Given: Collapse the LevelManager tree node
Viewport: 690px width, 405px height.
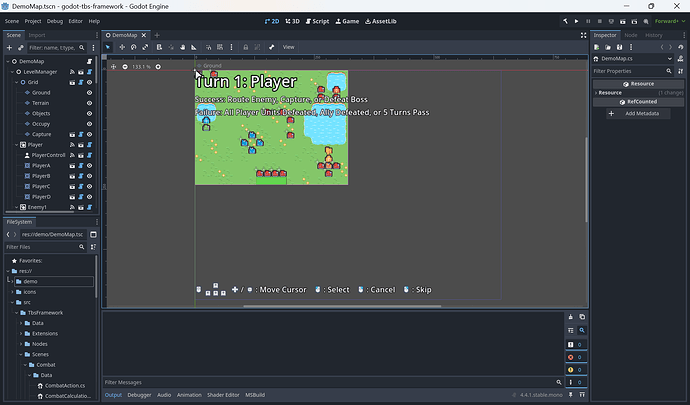Looking at the screenshot, I should point(13,72).
